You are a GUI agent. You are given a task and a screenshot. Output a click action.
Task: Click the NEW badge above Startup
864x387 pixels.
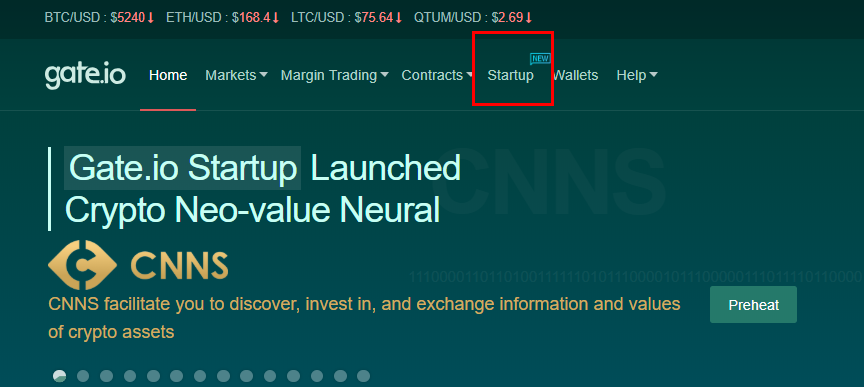coord(540,59)
